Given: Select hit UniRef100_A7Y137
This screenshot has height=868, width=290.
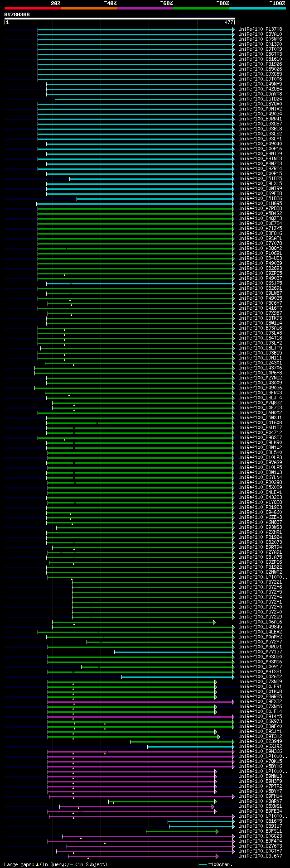Looking at the screenshot, I should coord(260,652).
